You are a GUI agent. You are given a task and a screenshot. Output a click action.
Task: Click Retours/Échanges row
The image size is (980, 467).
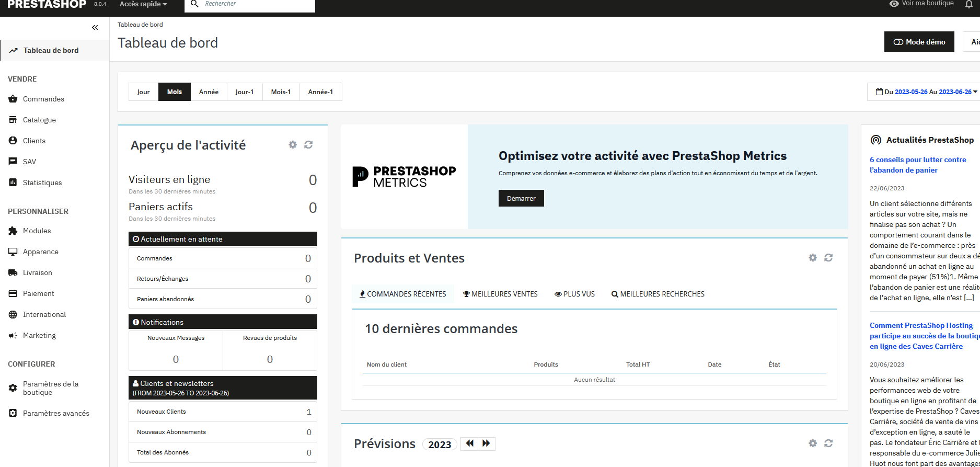pos(223,279)
